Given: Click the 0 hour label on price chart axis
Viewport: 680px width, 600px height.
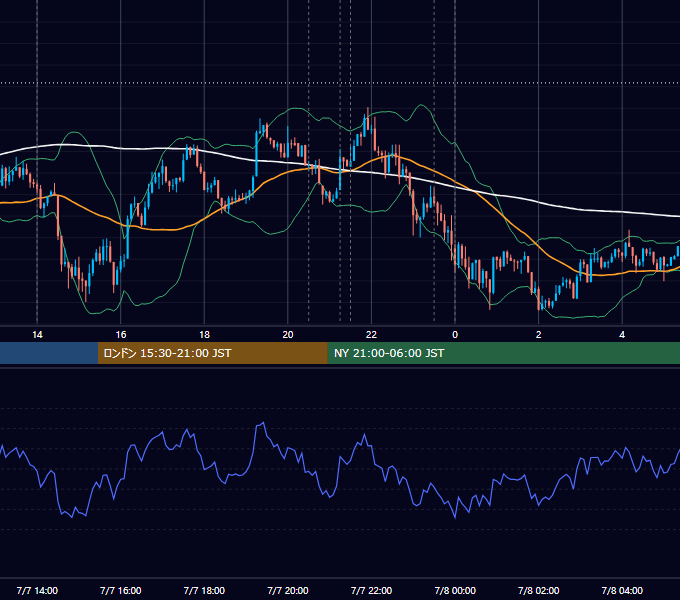Looking at the screenshot, I should pos(455,335).
